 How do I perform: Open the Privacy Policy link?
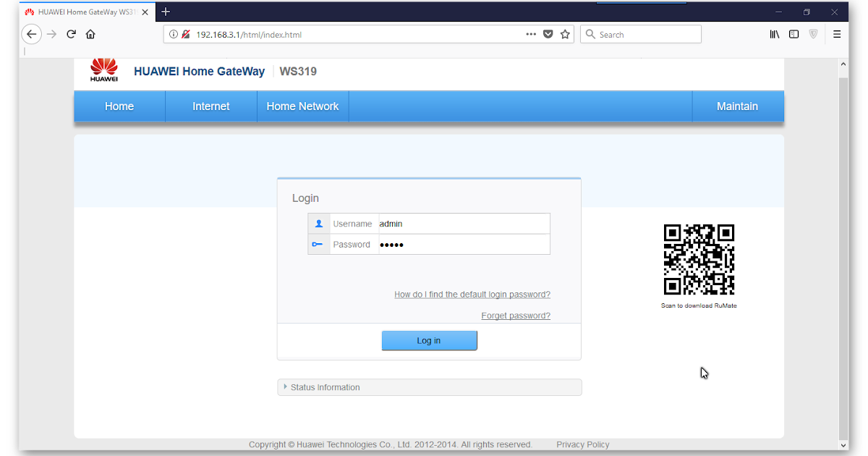583,444
